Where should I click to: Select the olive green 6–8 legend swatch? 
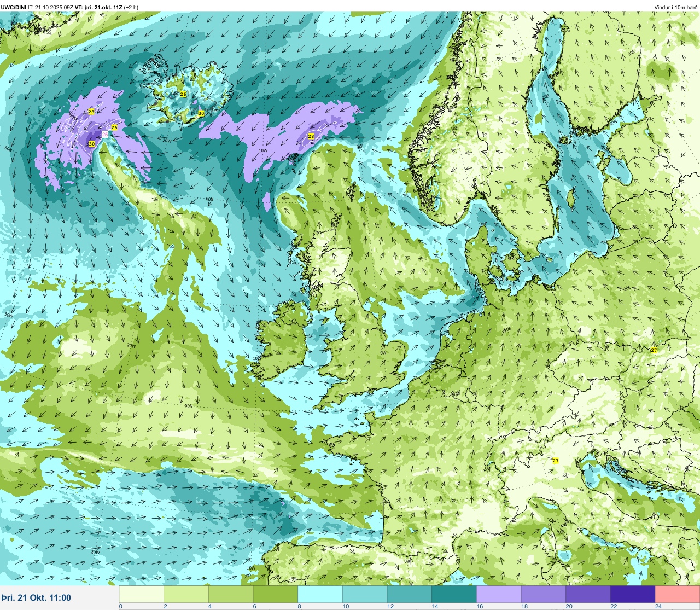(276, 594)
